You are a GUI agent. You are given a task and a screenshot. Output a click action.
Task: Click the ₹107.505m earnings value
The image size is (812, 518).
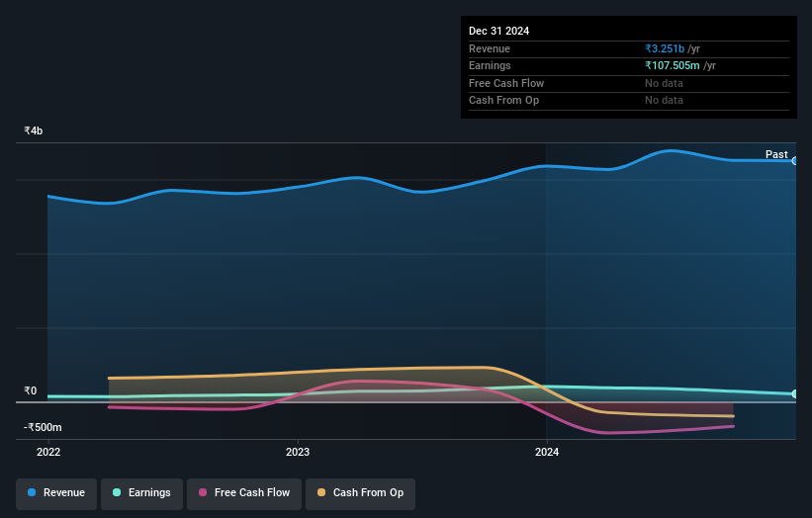pos(673,65)
